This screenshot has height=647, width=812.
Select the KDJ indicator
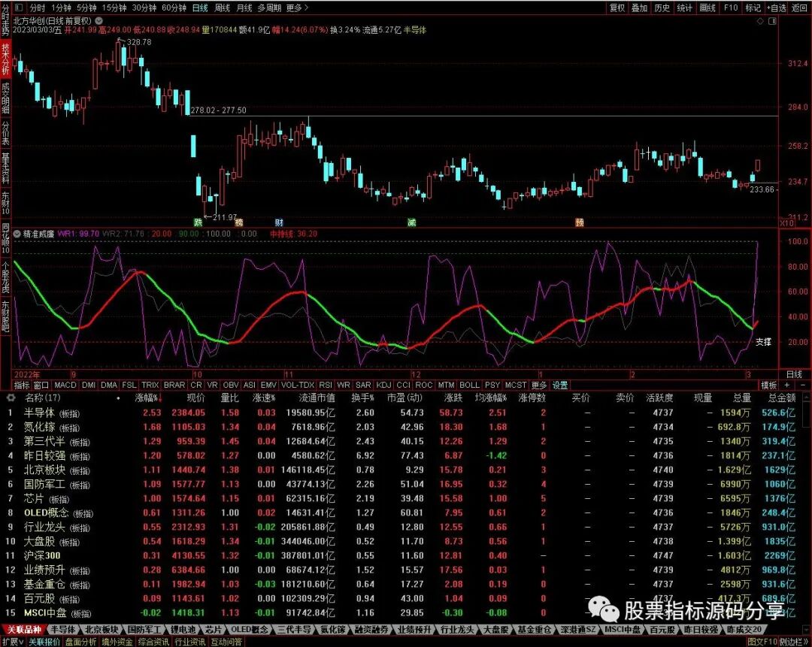[383, 385]
